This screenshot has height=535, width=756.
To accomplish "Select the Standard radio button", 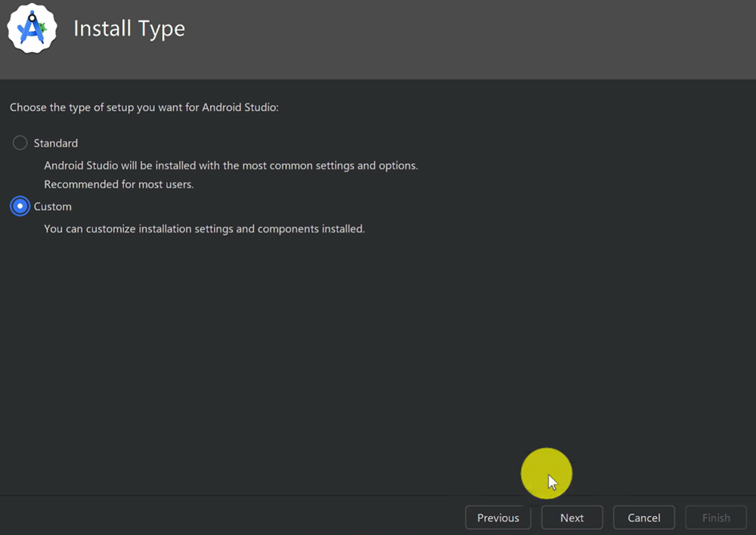I will point(20,143).
